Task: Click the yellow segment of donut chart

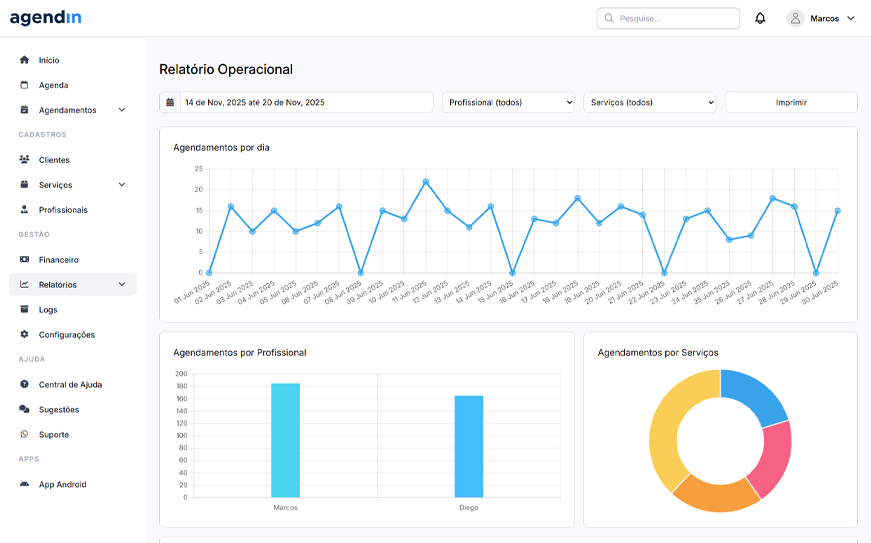Action: [662, 430]
